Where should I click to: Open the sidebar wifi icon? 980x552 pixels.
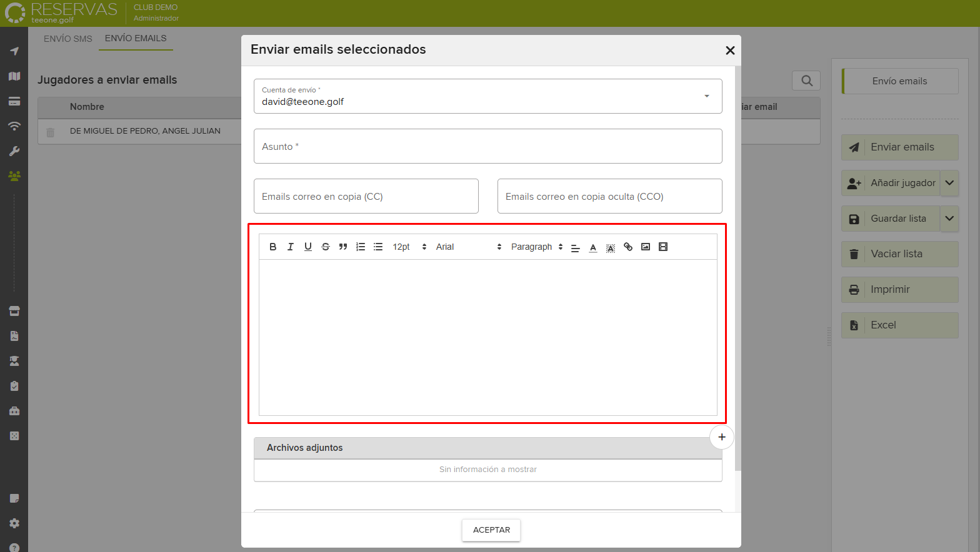(14, 126)
